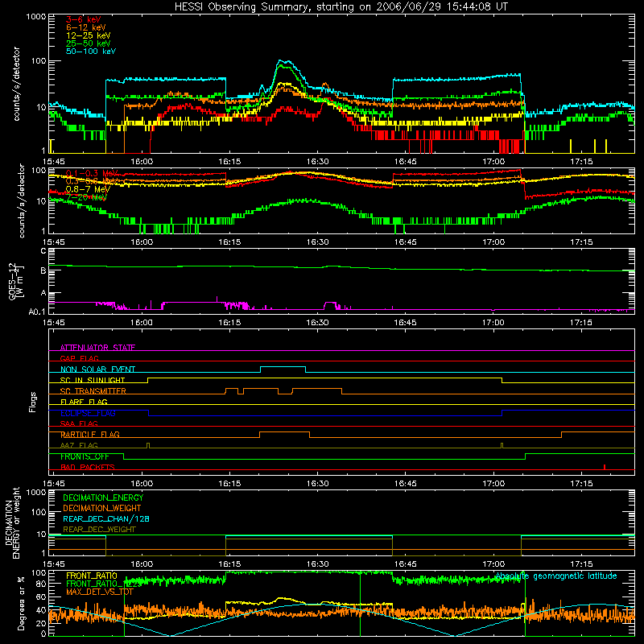The width and height of the screenshot is (644, 644).
Task: Click the Flags vertical axis label
Action: point(33,402)
